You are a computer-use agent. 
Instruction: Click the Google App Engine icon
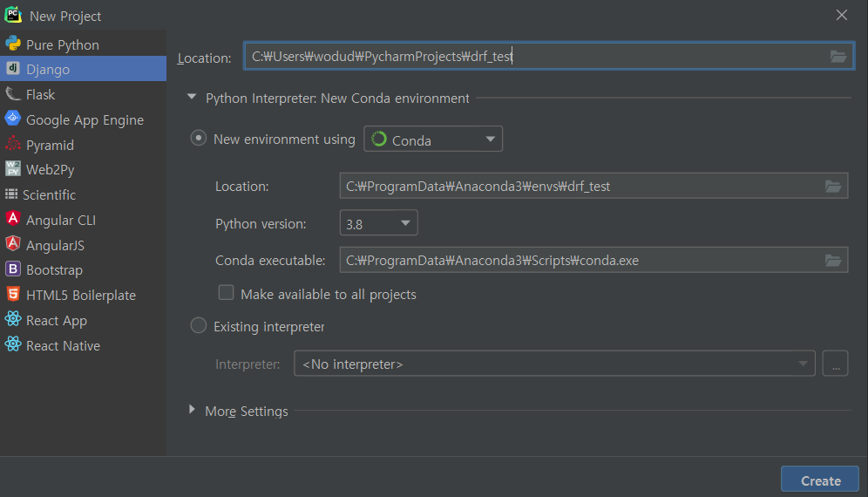pyautogui.click(x=13, y=119)
